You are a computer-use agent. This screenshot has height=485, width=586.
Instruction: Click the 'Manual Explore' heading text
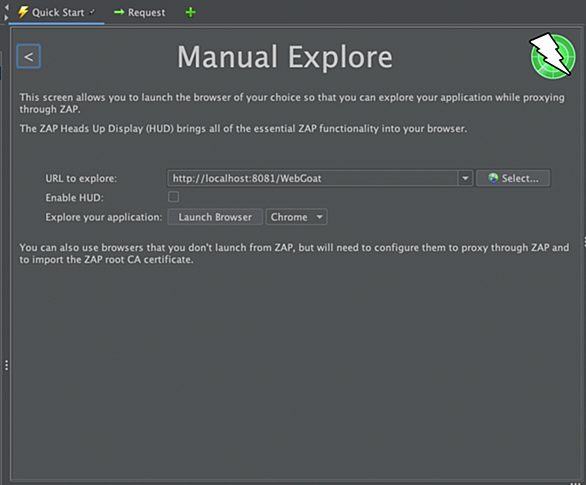coord(285,57)
